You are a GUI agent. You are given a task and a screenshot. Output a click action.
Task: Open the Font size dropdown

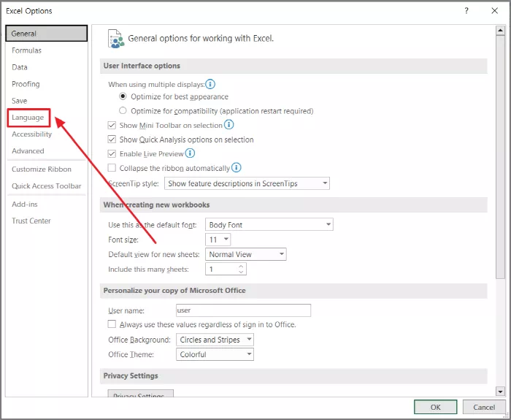pyautogui.click(x=218, y=240)
